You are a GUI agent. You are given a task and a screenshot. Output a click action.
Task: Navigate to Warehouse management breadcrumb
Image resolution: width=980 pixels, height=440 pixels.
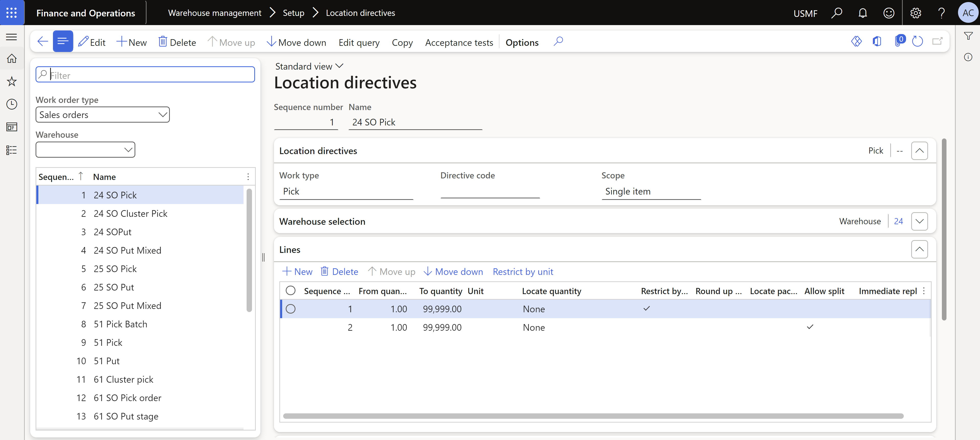click(214, 13)
